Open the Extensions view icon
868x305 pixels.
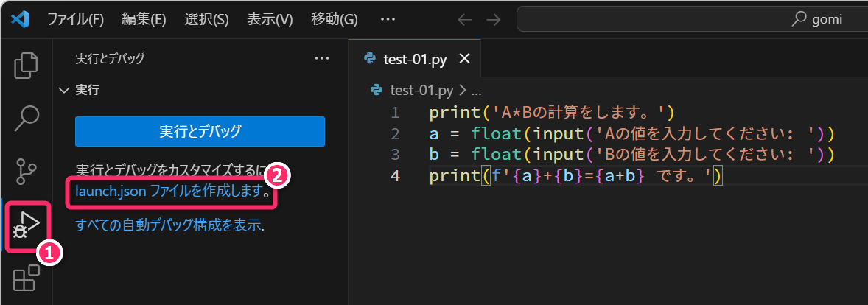point(27,280)
